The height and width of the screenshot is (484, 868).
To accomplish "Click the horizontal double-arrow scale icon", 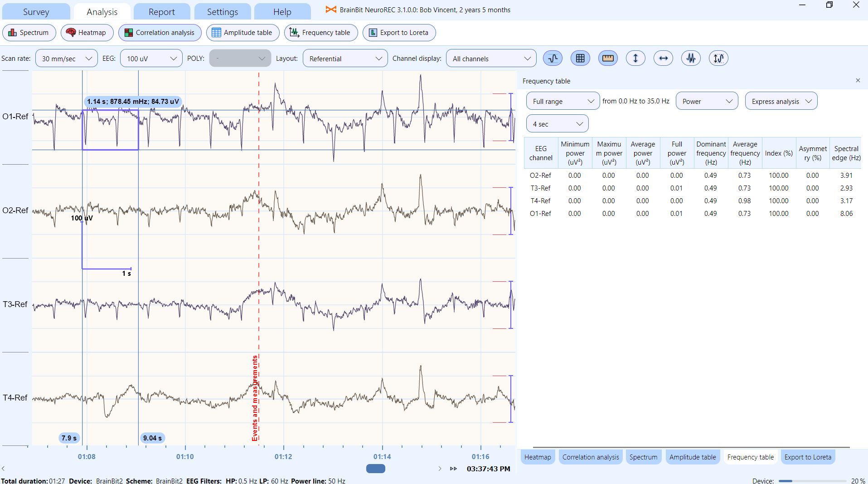I will click(663, 58).
